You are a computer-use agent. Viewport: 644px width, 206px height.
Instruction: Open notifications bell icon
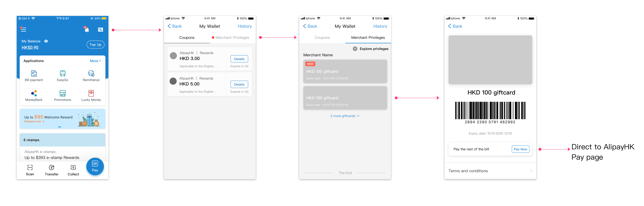point(87,29)
